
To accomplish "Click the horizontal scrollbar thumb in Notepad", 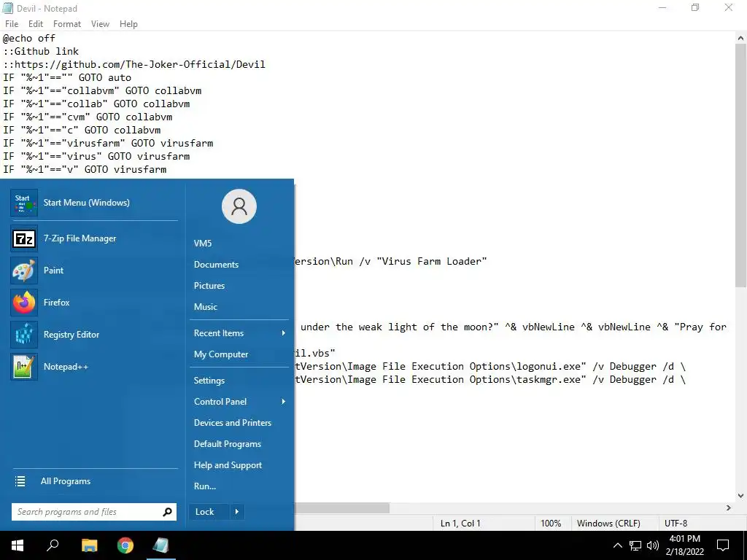I will [341, 508].
